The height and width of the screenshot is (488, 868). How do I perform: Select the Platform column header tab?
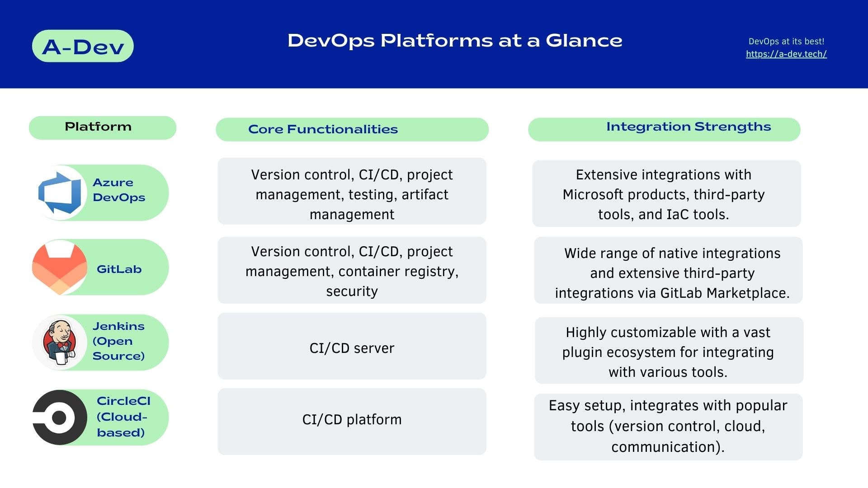(98, 126)
